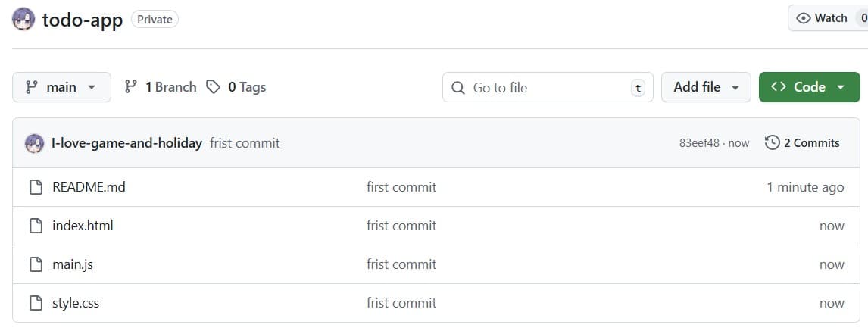The image size is (868, 328).
Task: Click the todo-app repository title
Action: 83,20
